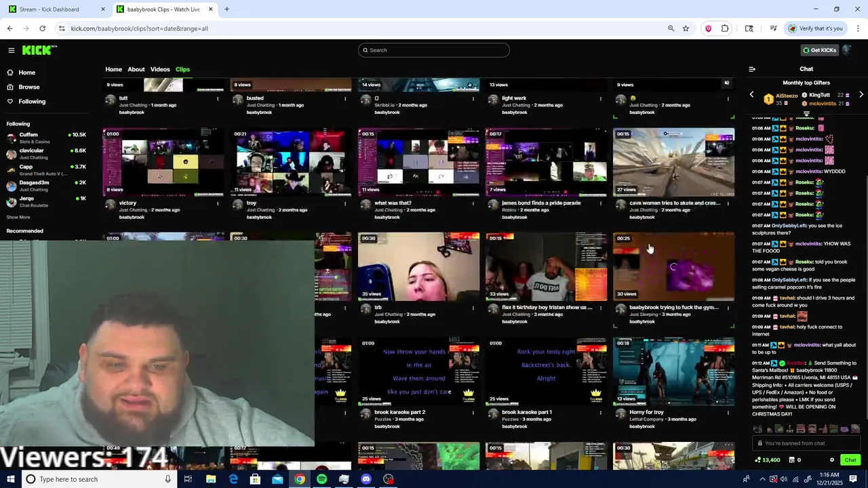Switch to the Videos tab
This screenshot has width=868, height=488.
160,69
